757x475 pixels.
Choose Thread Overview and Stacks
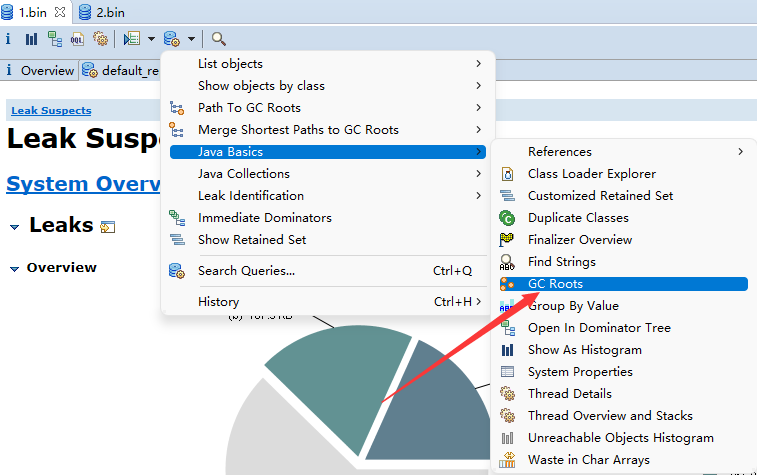click(x=610, y=416)
